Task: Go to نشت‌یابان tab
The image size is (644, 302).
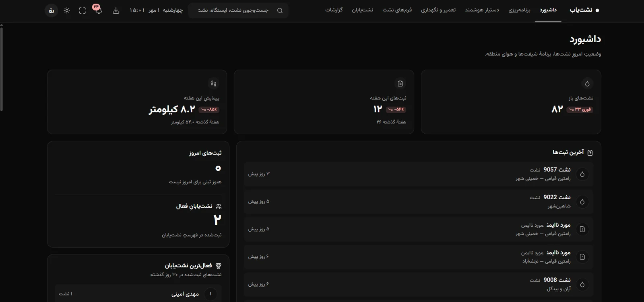Action: (x=363, y=10)
